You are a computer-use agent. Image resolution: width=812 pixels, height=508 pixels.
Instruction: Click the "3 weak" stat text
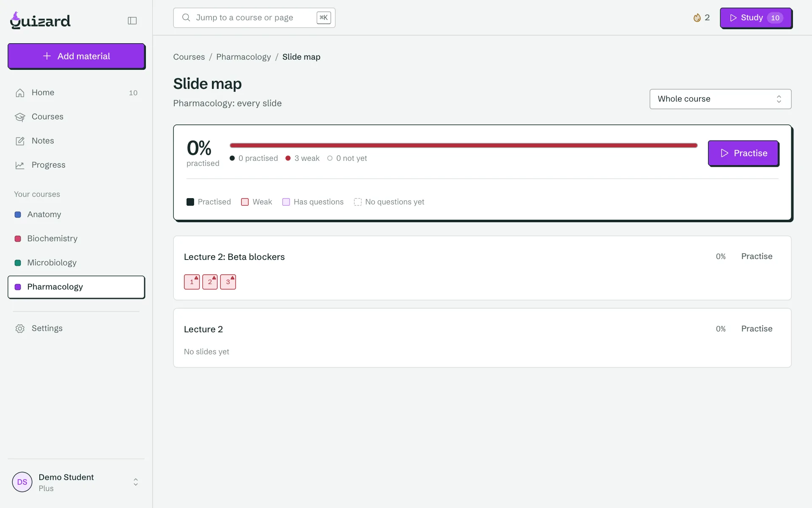click(x=307, y=158)
